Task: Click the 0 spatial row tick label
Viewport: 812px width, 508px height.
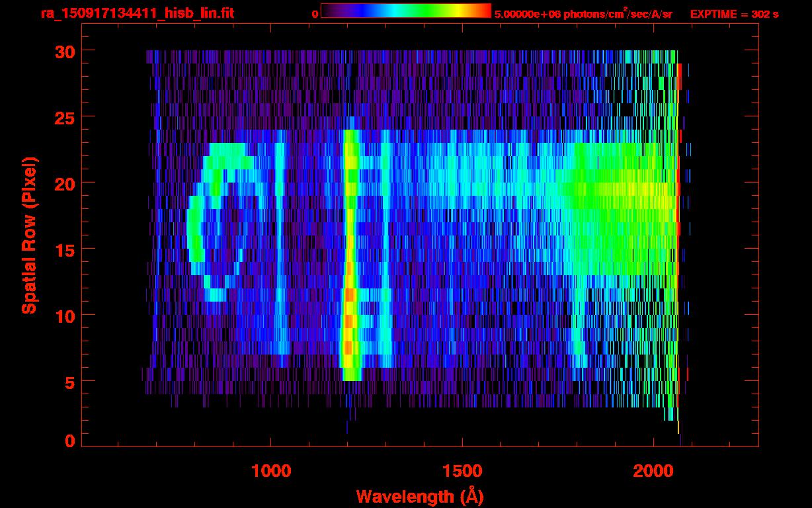Action: (69, 441)
